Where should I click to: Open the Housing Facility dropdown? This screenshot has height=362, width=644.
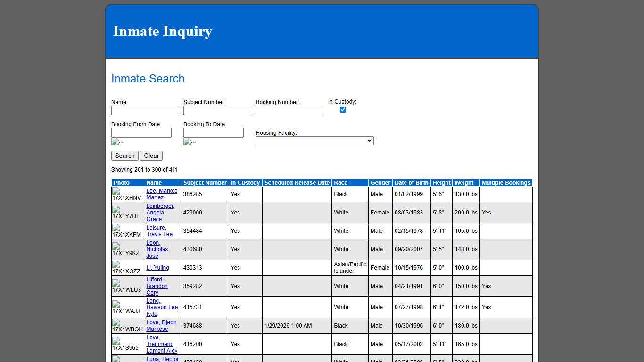pos(314,140)
